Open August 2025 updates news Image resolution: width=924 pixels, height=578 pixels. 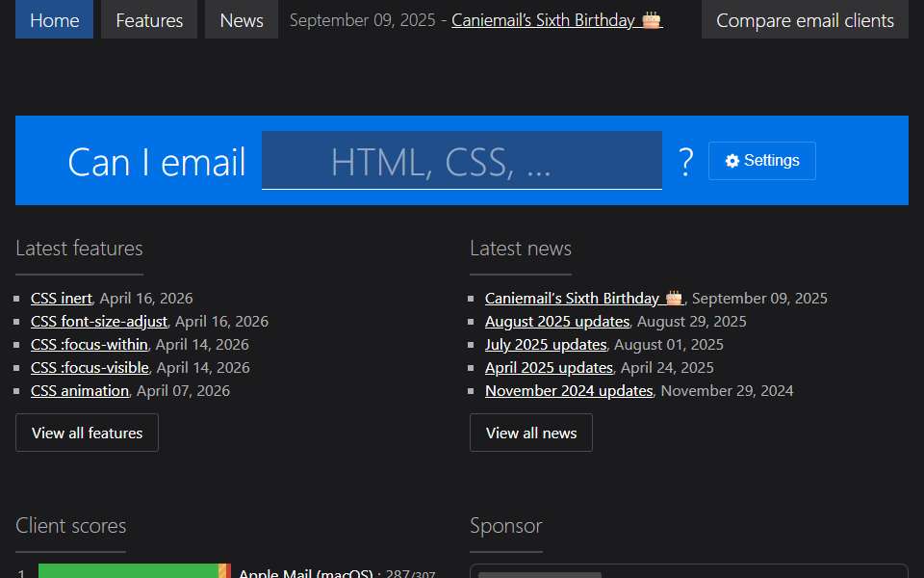[557, 322]
